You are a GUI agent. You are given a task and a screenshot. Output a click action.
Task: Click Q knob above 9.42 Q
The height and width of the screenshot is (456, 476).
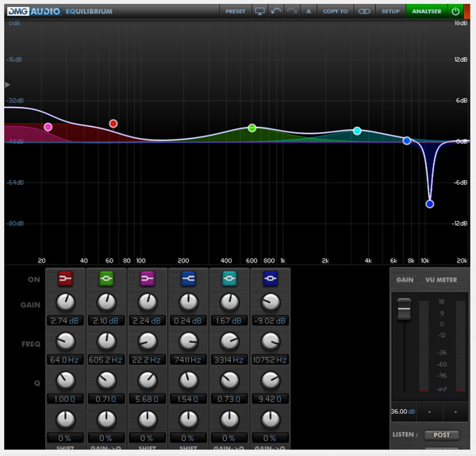[x=271, y=381]
